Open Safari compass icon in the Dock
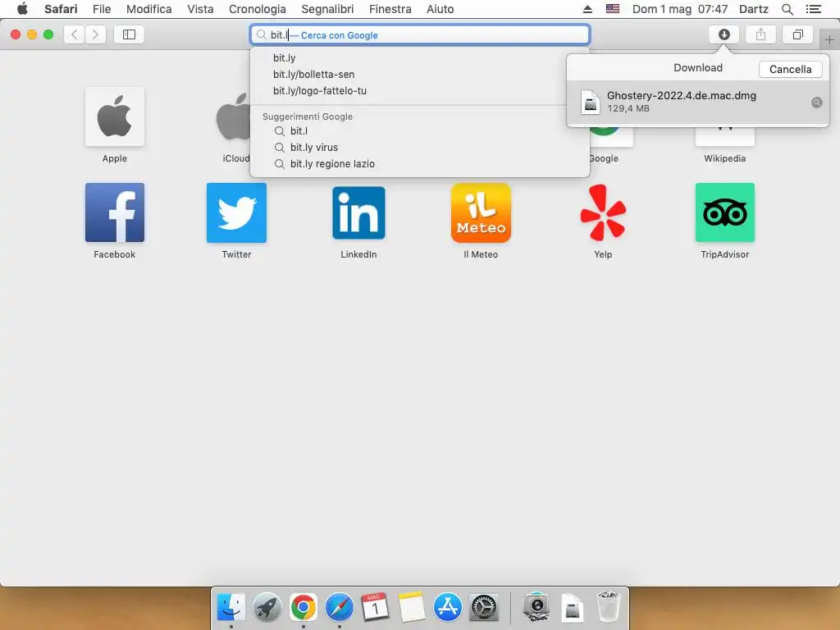The width and height of the screenshot is (840, 630). (x=339, y=607)
